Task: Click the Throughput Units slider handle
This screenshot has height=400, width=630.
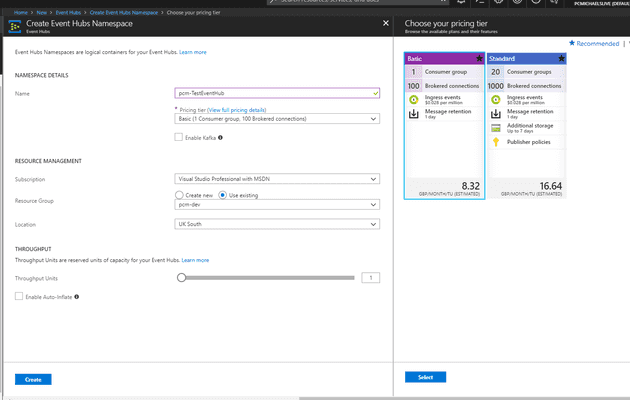Action: (182, 278)
